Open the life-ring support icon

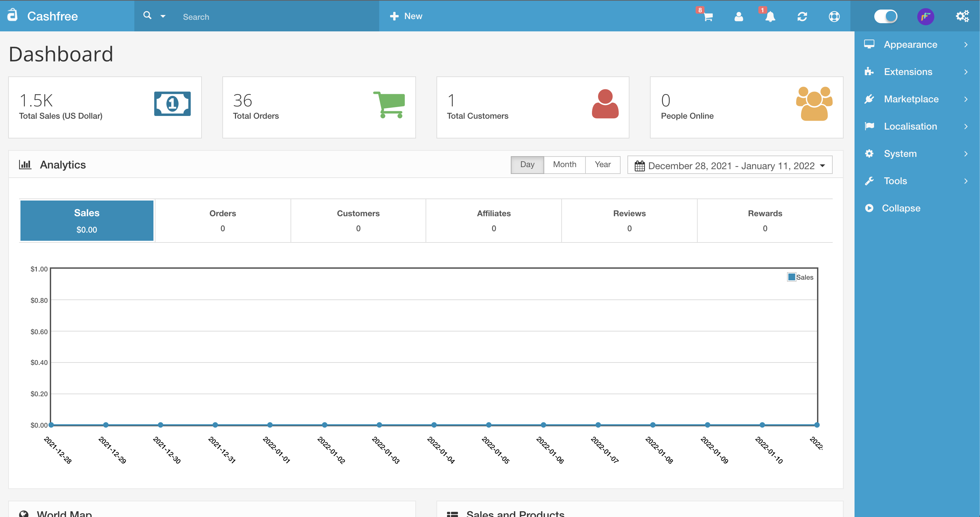(x=834, y=16)
